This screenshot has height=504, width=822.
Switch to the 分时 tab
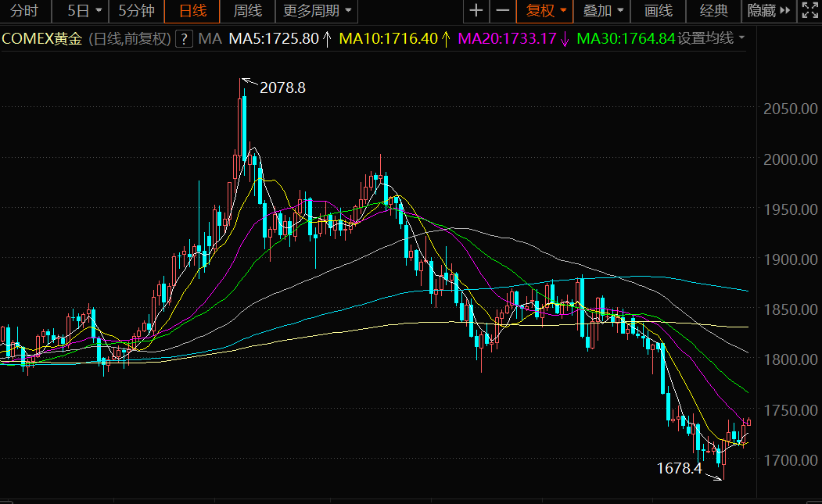[x=25, y=10]
